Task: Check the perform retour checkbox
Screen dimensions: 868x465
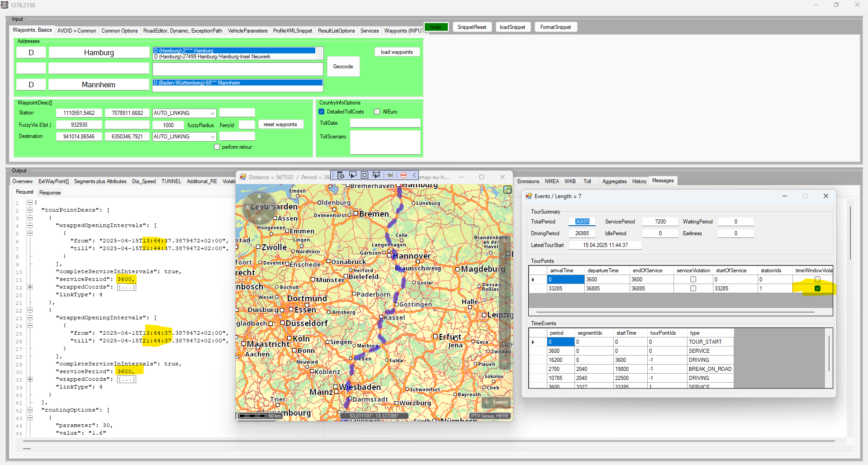Action: click(217, 147)
